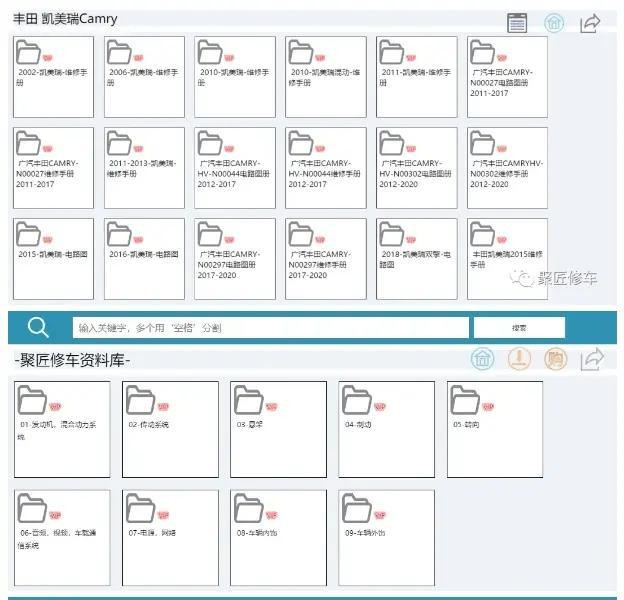
Task: Click the download icon in 资料库 header
Action: click(x=519, y=358)
